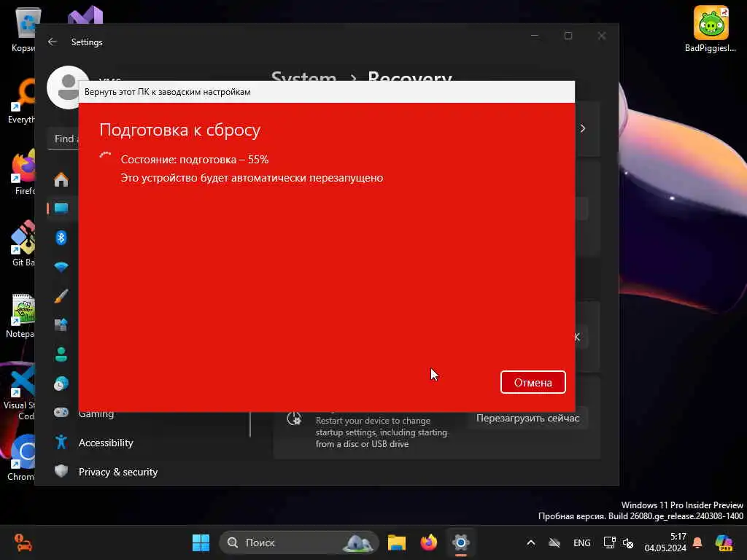
Task: Open the Notepad++ desktop shortcut
Action: (21, 315)
